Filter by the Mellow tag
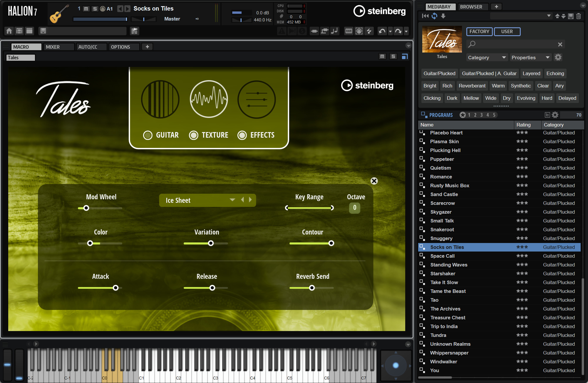 pyautogui.click(x=471, y=98)
